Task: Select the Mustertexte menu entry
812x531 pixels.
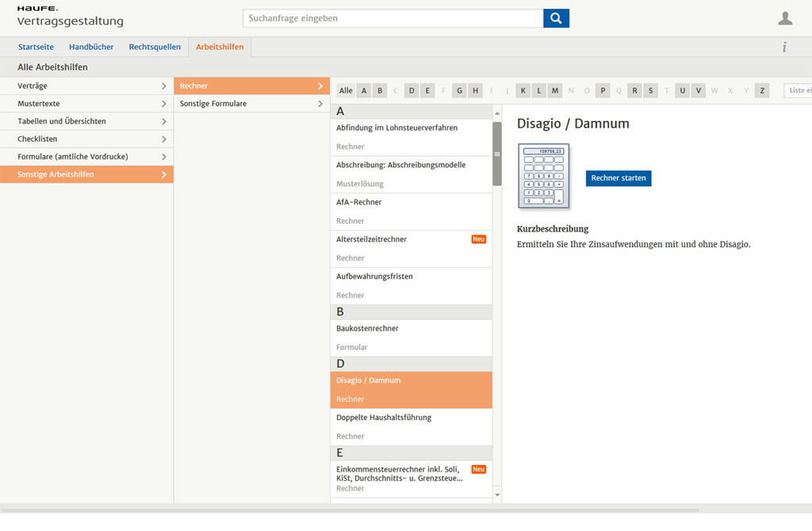Action: pos(86,104)
